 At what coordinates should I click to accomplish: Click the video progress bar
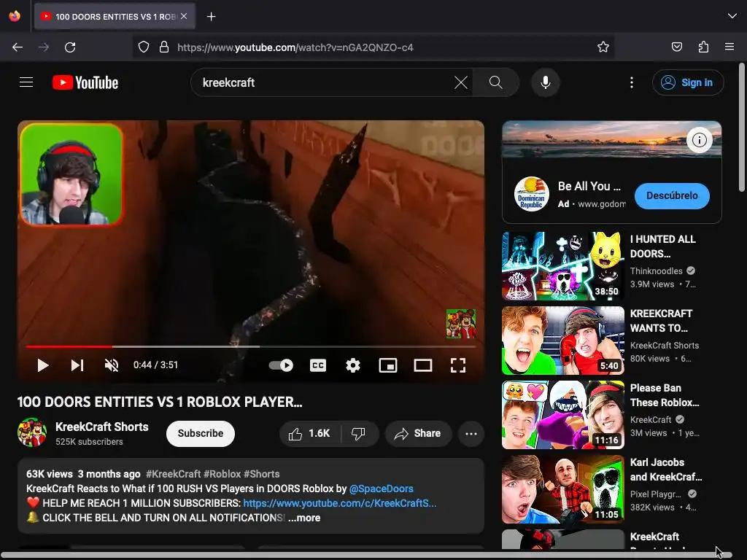point(251,346)
